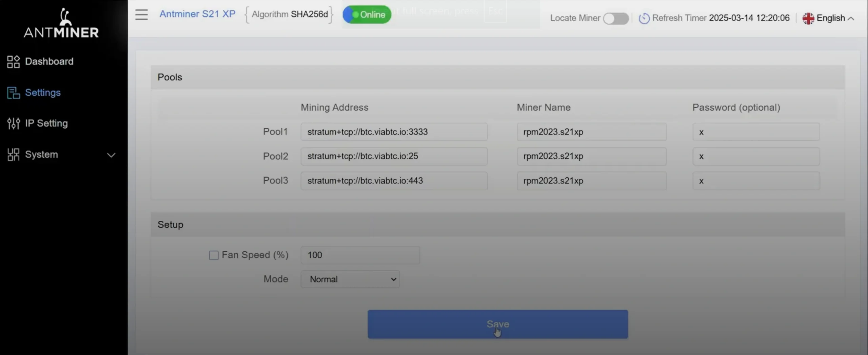Click the Algorithm SHA256d label
Screen dimensions: 868x355
290,14
